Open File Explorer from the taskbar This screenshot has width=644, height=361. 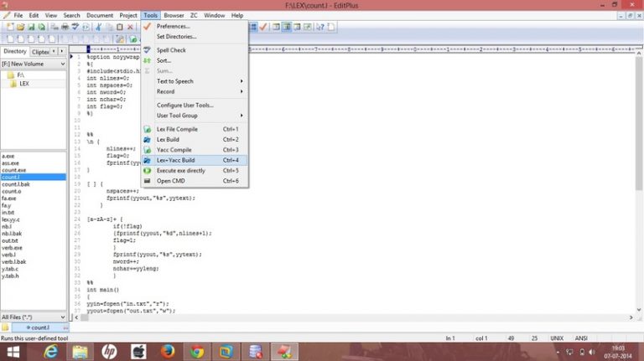80,352
